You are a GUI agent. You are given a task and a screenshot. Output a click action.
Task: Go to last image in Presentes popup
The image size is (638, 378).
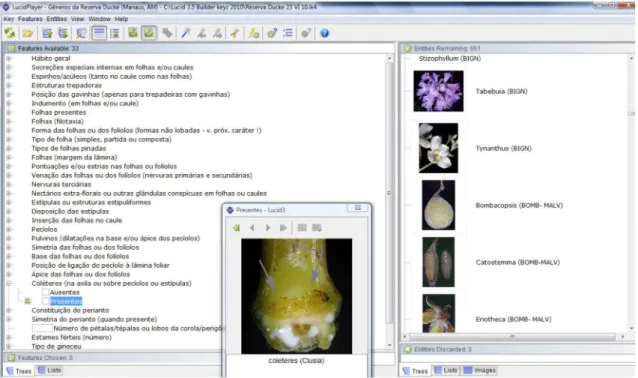click(x=283, y=228)
